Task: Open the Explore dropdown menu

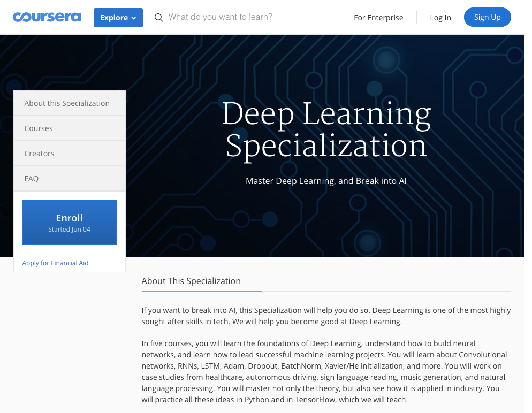Action: pyautogui.click(x=118, y=18)
